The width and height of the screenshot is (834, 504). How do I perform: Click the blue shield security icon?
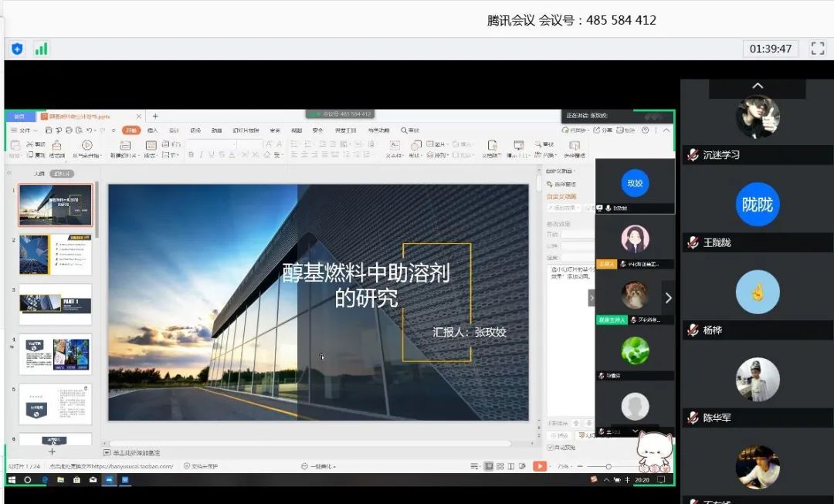point(17,49)
